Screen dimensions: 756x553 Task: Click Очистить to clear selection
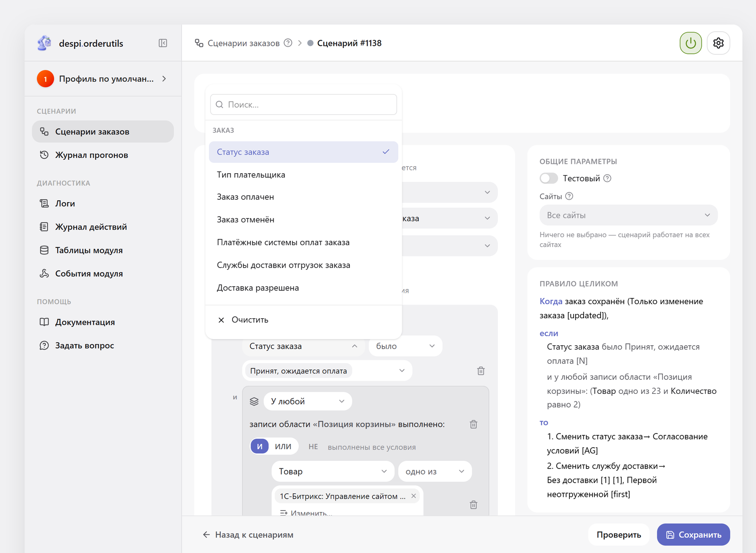[303, 320]
